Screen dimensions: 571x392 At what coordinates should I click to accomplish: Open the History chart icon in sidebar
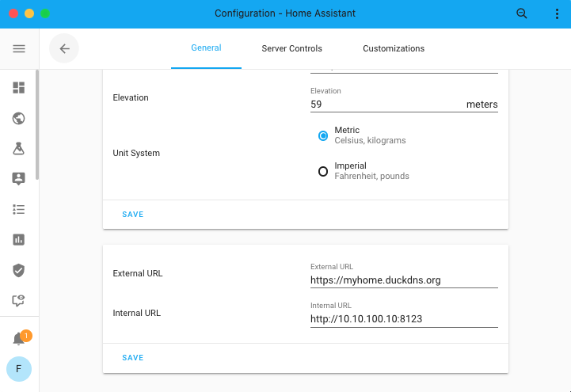18,239
